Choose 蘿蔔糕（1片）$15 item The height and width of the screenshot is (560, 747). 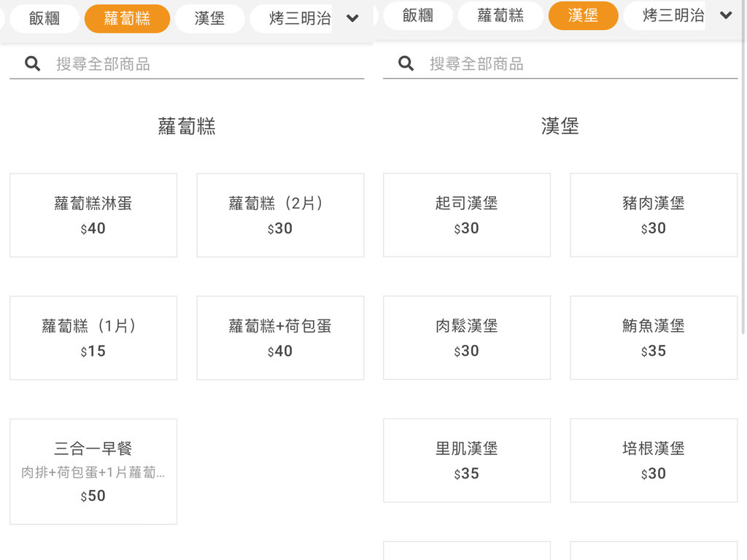93,338
